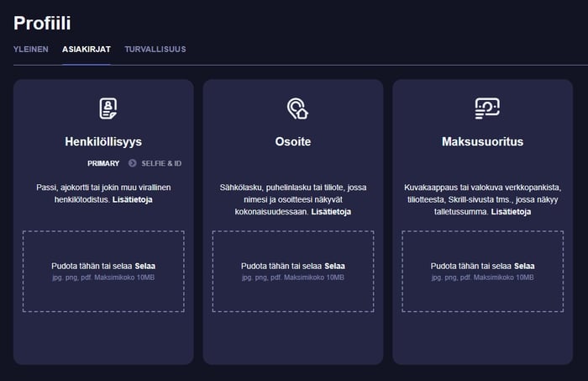Open the TURVALLISUUS tab
588x381 pixels.
coord(155,49)
